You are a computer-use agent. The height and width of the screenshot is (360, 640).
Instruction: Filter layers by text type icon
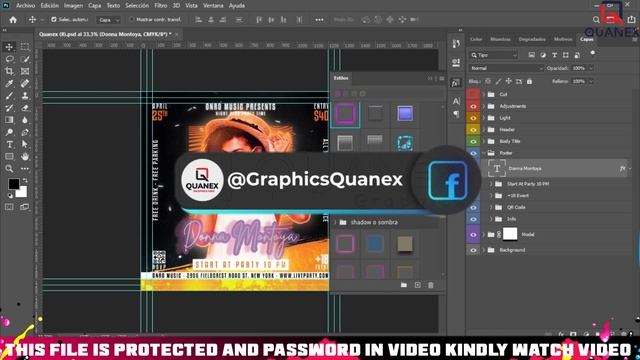tap(554, 55)
